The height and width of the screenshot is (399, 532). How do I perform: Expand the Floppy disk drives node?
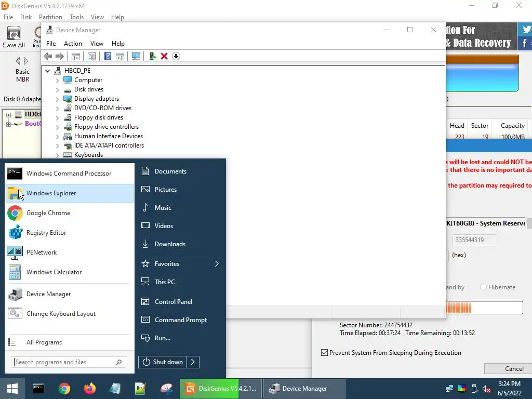tap(57, 118)
